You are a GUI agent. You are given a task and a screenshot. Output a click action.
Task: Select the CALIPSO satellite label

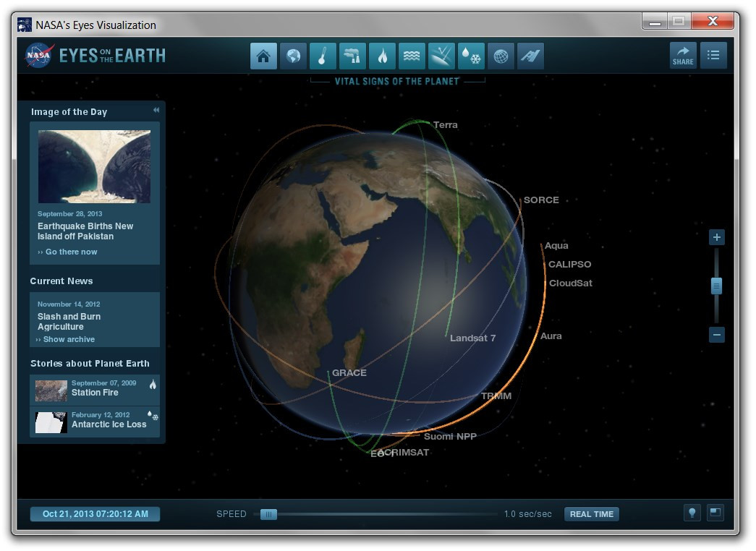click(569, 265)
